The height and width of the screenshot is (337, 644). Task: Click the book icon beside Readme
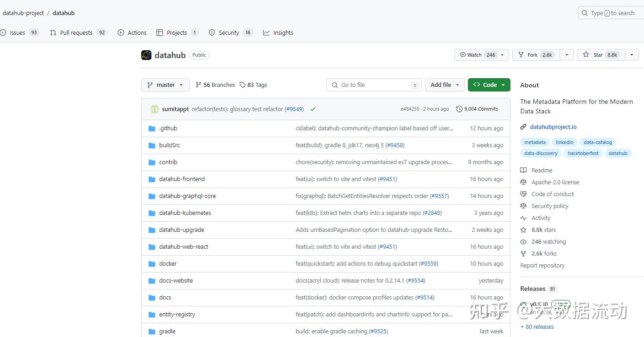coord(523,170)
